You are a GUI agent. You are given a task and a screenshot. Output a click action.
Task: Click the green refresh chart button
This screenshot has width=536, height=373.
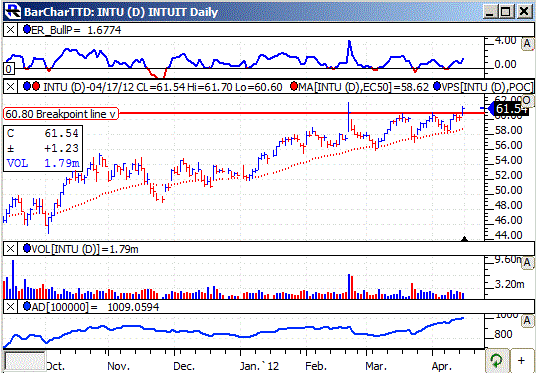[496, 360]
